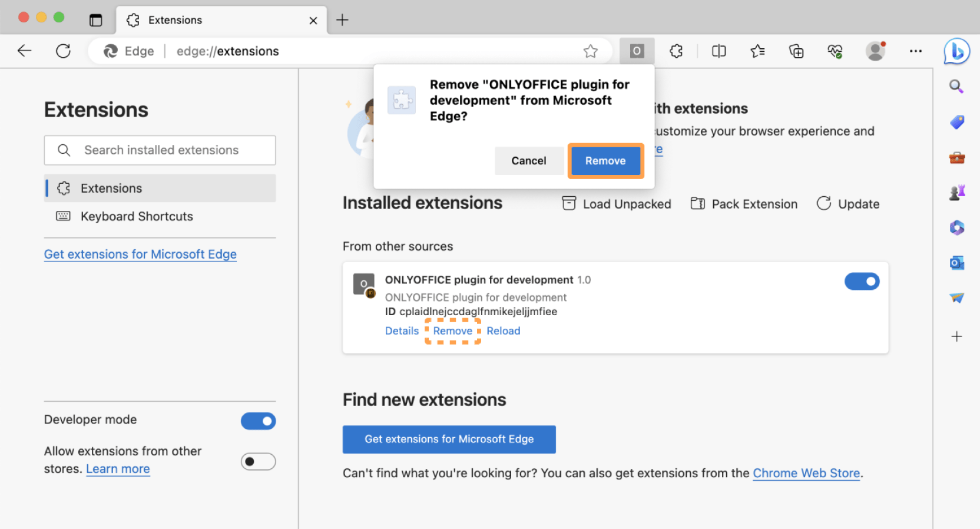The image size is (980, 529).
Task: Click the Edge site identity icon
Action: point(111,51)
